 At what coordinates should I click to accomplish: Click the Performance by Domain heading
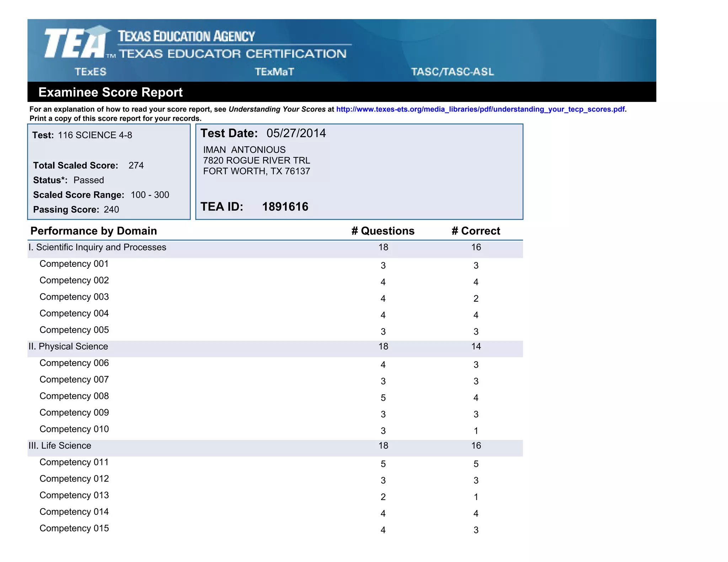coord(93,231)
